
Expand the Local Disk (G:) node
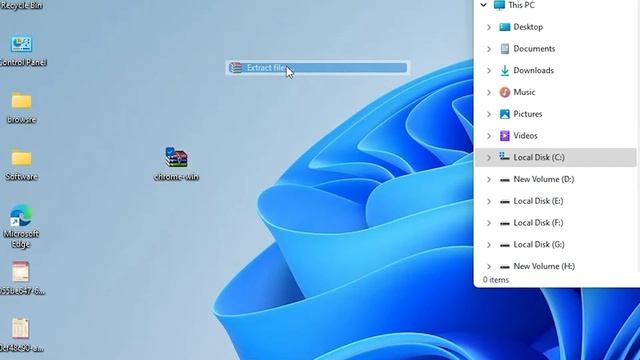[489, 244]
